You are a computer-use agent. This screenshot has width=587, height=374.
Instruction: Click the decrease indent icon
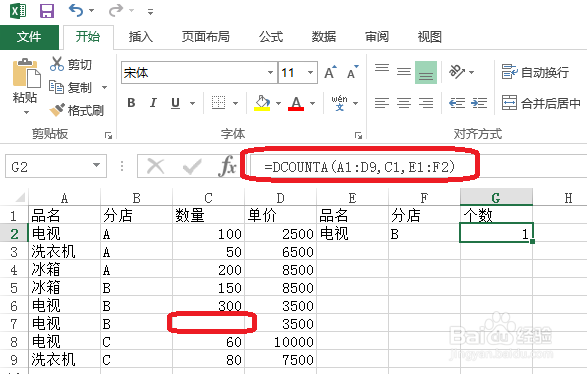[x=457, y=103]
